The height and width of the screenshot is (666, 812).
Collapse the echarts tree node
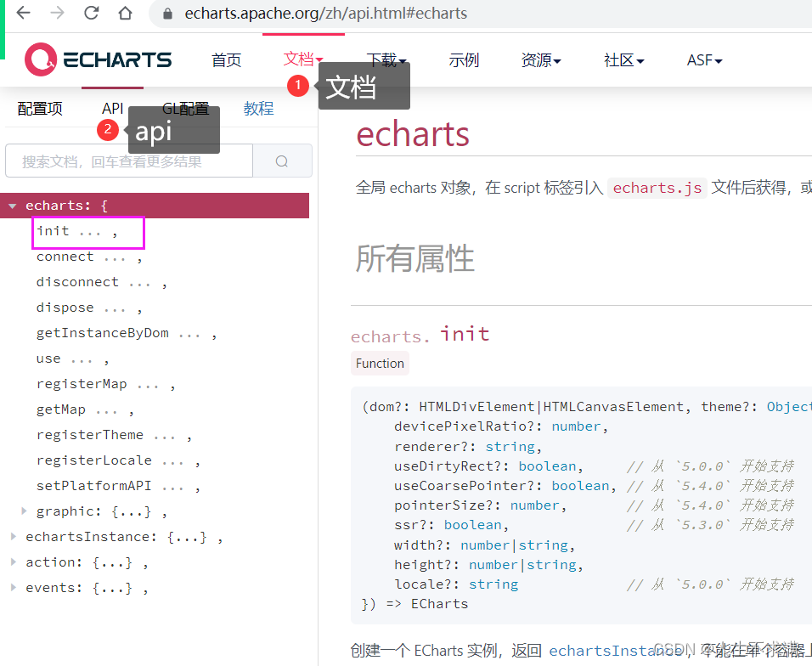(12, 205)
